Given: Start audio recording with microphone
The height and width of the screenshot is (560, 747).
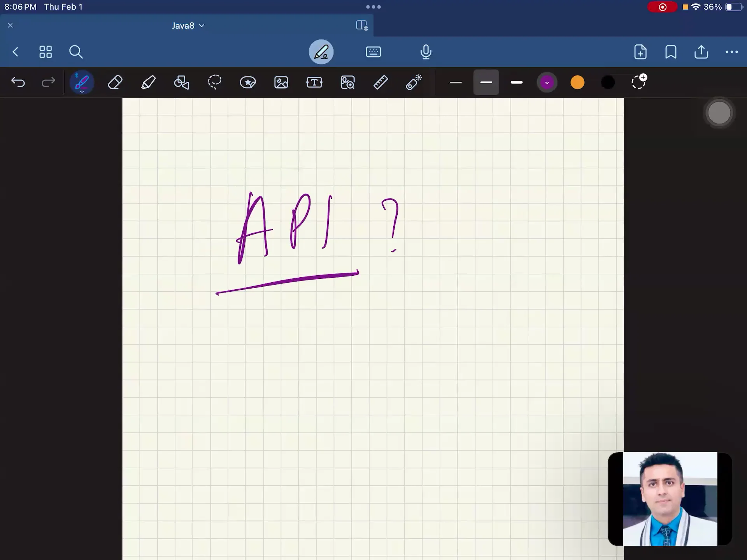Looking at the screenshot, I should click(426, 52).
